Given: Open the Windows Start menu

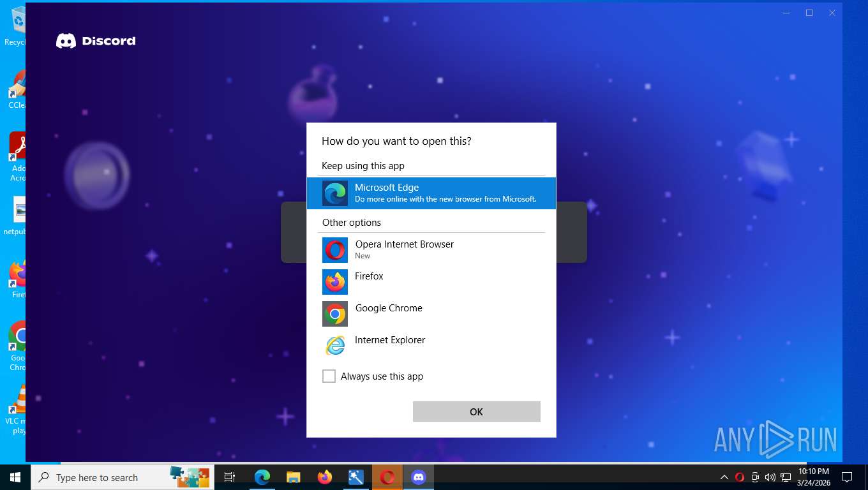Looking at the screenshot, I should [x=15, y=477].
